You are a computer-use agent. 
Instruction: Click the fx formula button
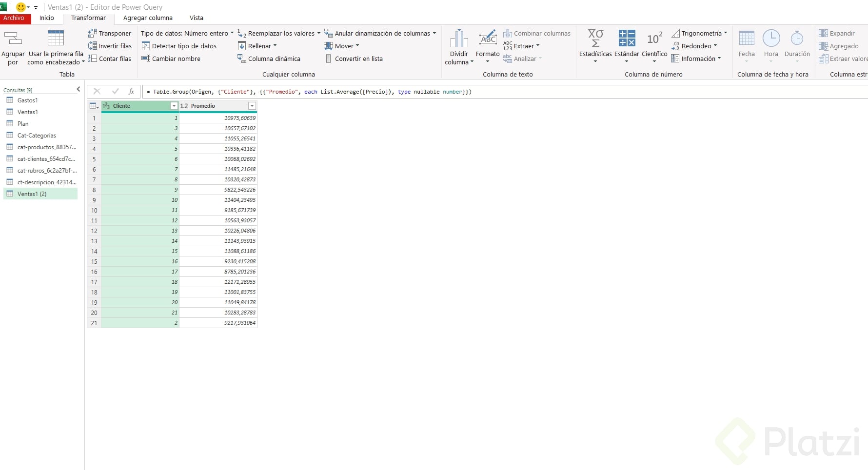pyautogui.click(x=131, y=91)
